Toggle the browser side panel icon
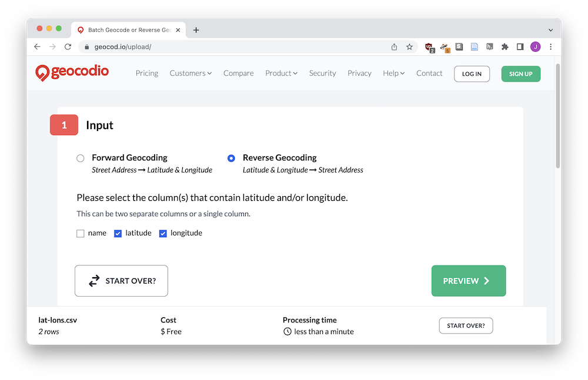The width and height of the screenshot is (588, 380). (520, 47)
